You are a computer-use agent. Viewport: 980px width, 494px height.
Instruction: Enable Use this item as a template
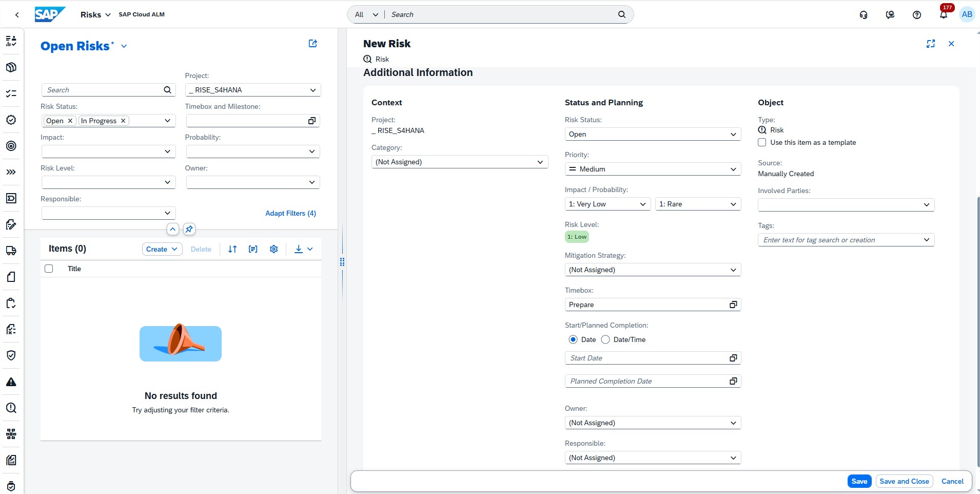pyautogui.click(x=762, y=142)
